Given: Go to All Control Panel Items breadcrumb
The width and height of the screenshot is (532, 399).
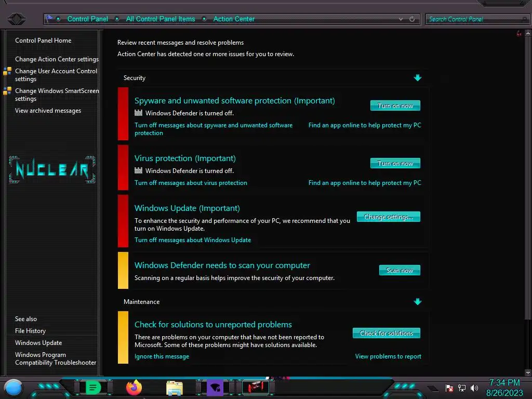Looking at the screenshot, I should [x=161, y=19].
